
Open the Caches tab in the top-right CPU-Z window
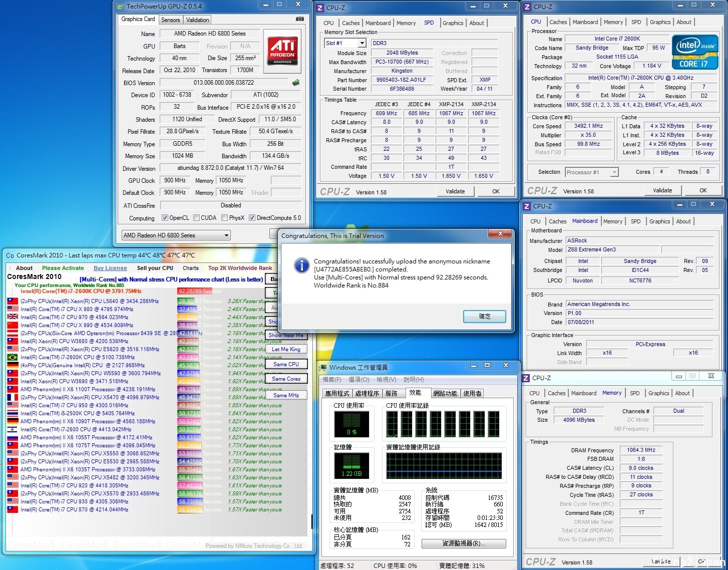558,22
